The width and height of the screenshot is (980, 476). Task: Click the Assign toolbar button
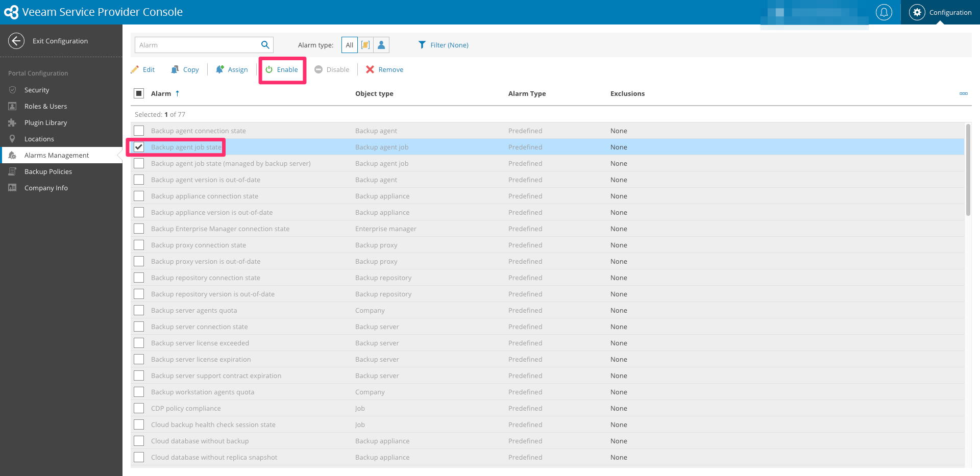tap(232, 69)
